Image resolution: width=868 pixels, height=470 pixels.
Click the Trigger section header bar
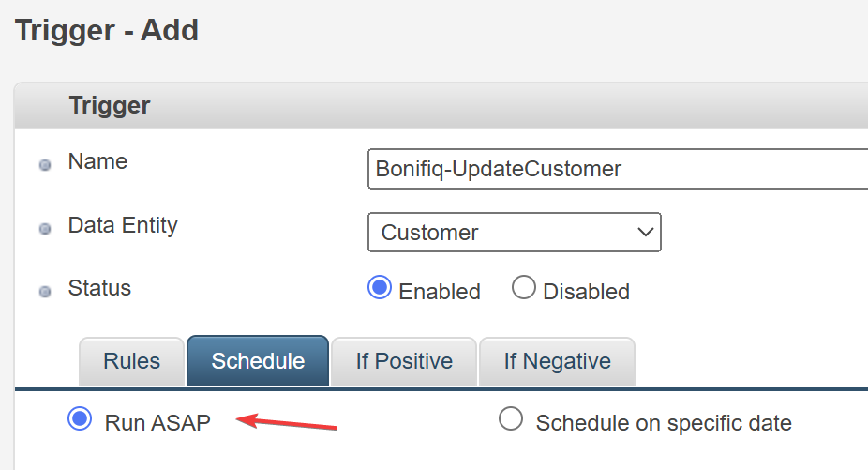click(x=441, y=105)
